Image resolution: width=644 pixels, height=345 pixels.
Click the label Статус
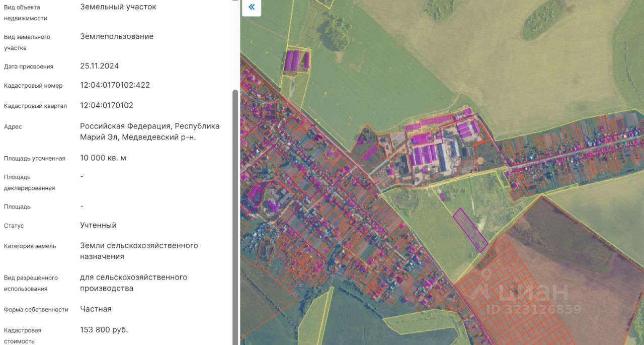pos(14,226)
